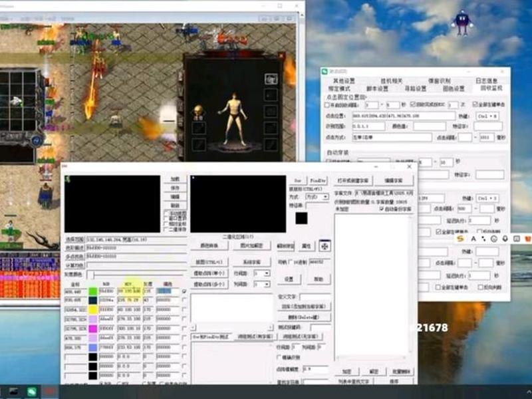
Task: Open the 日志信息 tab in the rear window
Action: pos(486,80)
